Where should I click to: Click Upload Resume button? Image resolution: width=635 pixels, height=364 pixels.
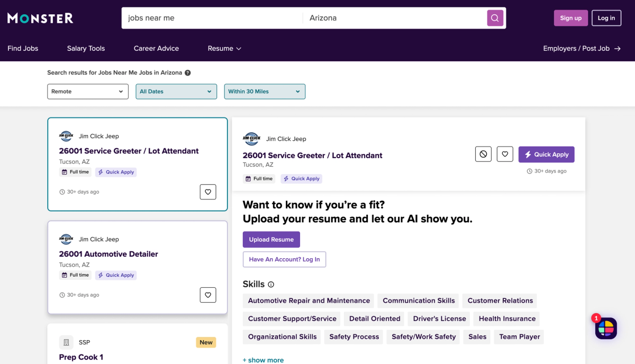tap(271, 240)
